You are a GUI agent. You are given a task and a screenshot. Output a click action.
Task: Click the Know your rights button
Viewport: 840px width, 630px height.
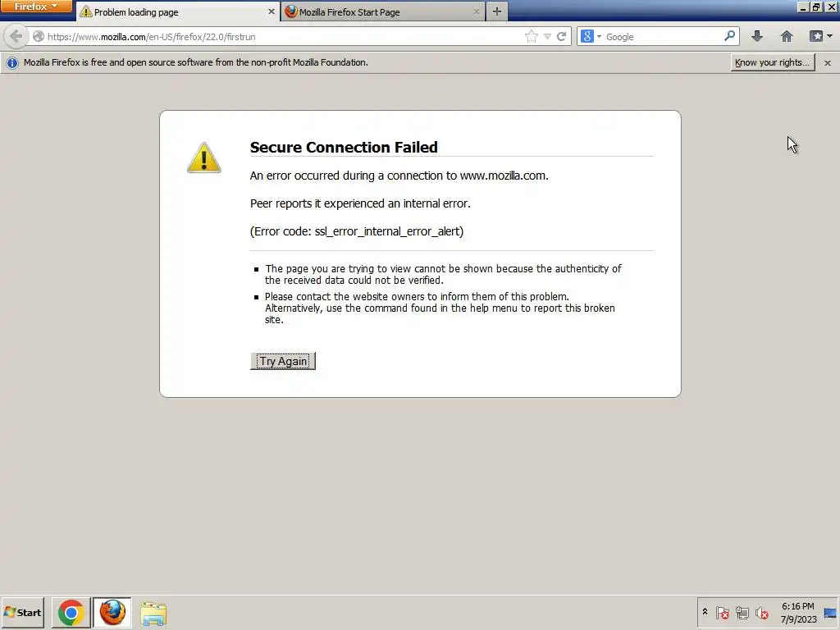pos(772,62)
